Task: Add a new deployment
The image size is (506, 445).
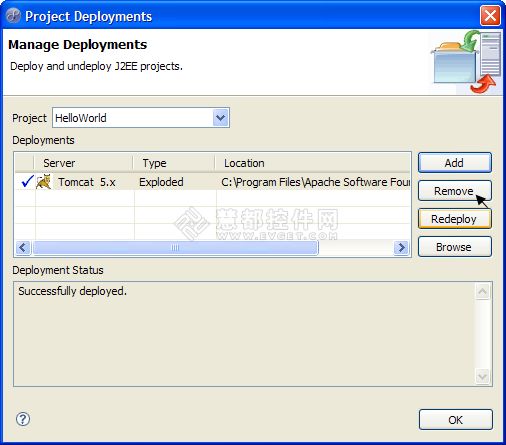Action: [x=455, y=163]
